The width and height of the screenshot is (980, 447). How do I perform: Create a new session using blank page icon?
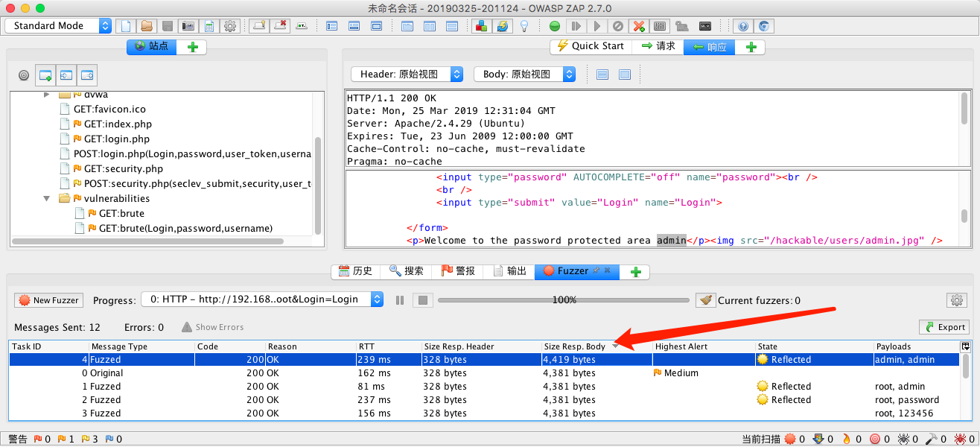tap(125, 25)
